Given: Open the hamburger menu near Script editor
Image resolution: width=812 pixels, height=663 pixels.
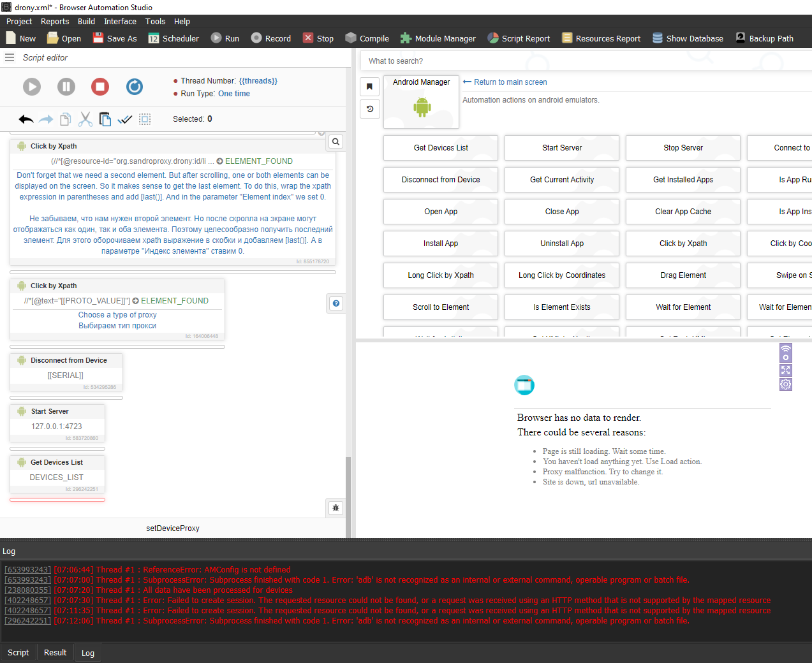Looking at the screenshot, I should pyautogui.click(x=10, y=57).
